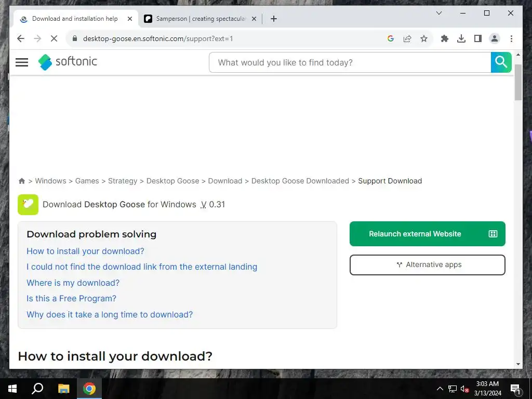Click Support Download breadcrumb text
532x399 pixels.
click(x=390, y=181)
